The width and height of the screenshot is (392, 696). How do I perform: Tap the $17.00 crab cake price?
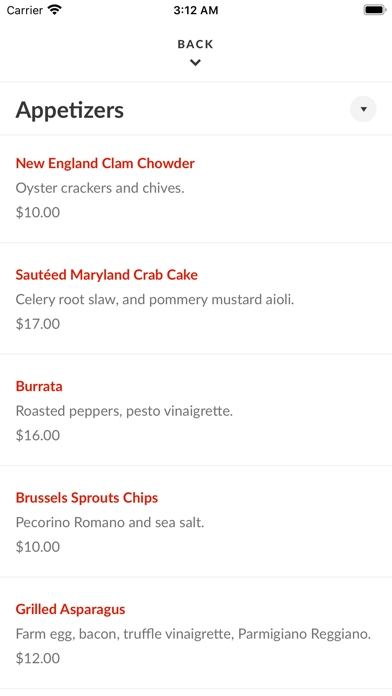[38, 324]
